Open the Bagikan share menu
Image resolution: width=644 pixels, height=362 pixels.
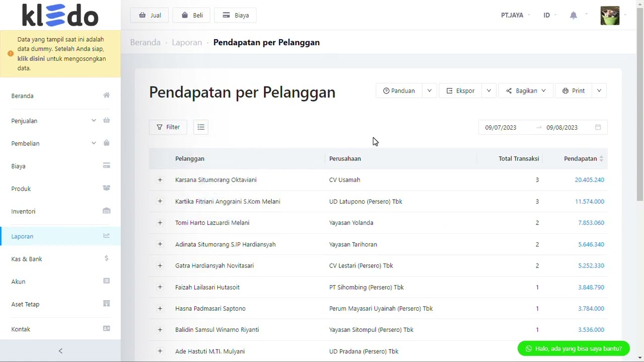526,91
